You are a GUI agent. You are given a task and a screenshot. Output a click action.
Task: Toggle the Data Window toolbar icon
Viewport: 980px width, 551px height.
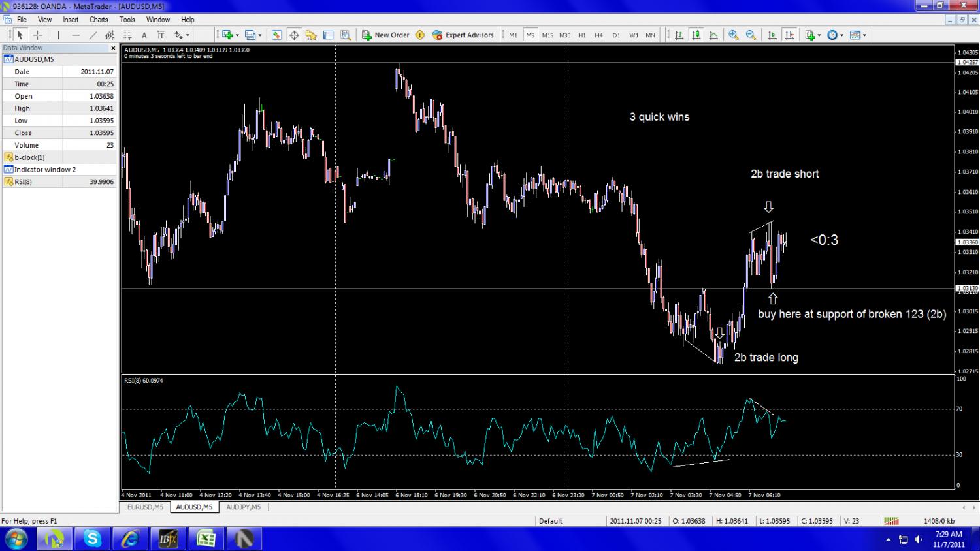click(294, 35)
